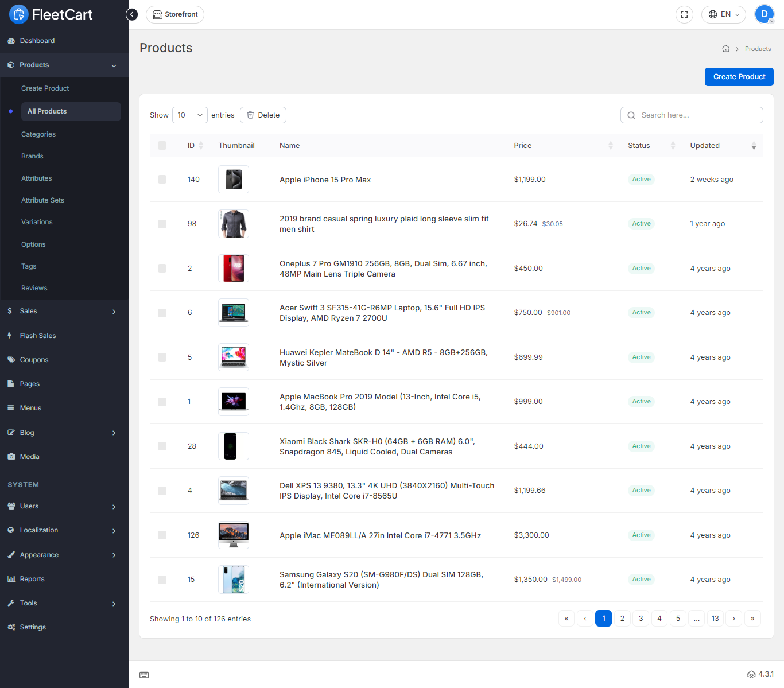Viewport: 784px width, 688px height.
Task: Click the search magnifier icon
Action: (x=631, y=115)
